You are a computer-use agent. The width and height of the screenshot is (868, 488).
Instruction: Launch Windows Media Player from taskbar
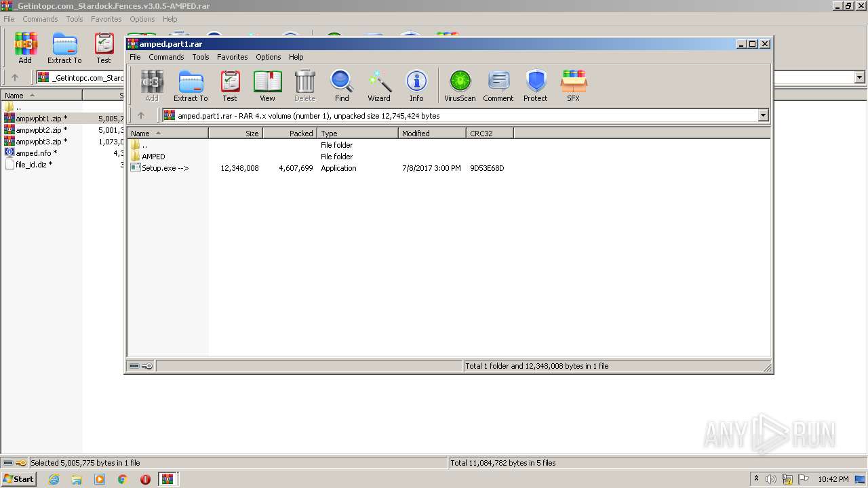point(100,479)
